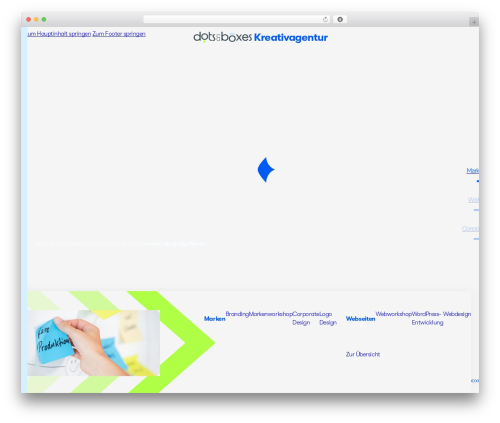Click the round extension icon beside address bar
The height and width of the screenshot is (423, 500).
(x=340, y=20)
